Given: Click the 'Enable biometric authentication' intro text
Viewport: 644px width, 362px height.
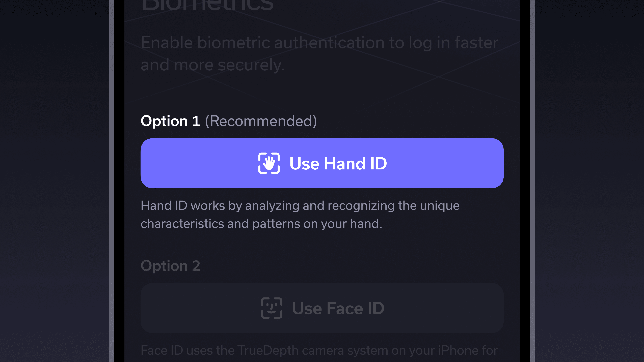Looking at the screenshot, I should tap(319, 53).
